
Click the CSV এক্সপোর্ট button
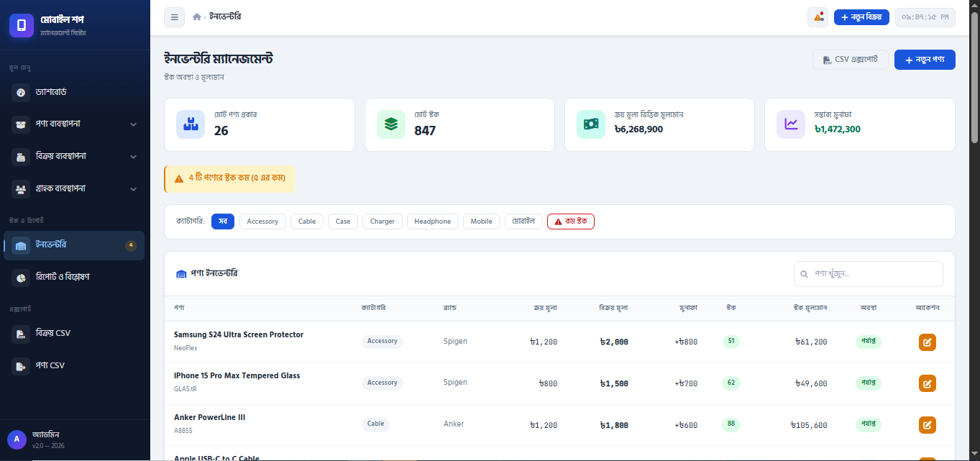point(851,60)
